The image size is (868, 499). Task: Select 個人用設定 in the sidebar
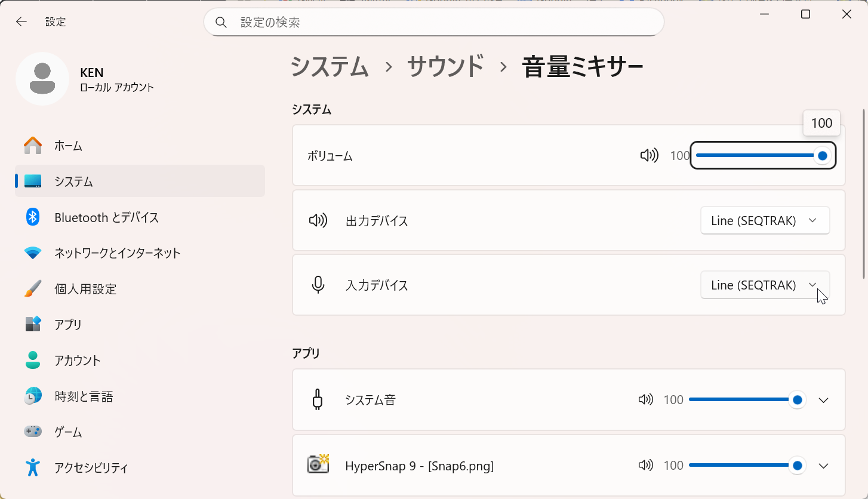85,289
